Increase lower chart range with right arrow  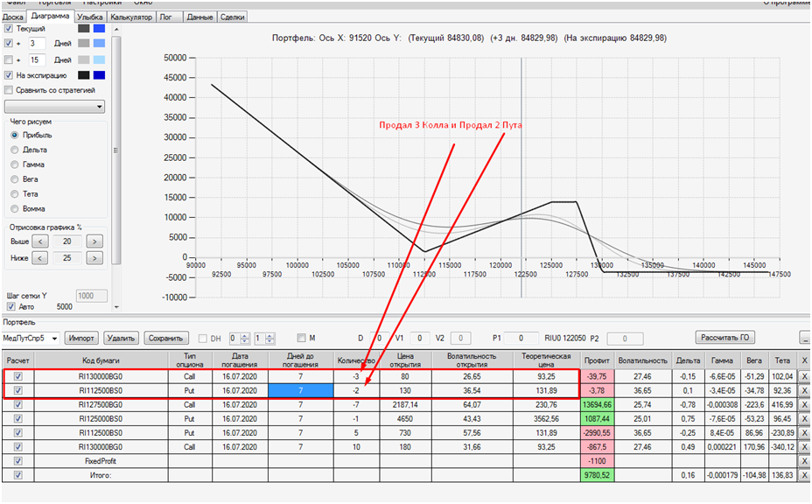tap(94, 258)
